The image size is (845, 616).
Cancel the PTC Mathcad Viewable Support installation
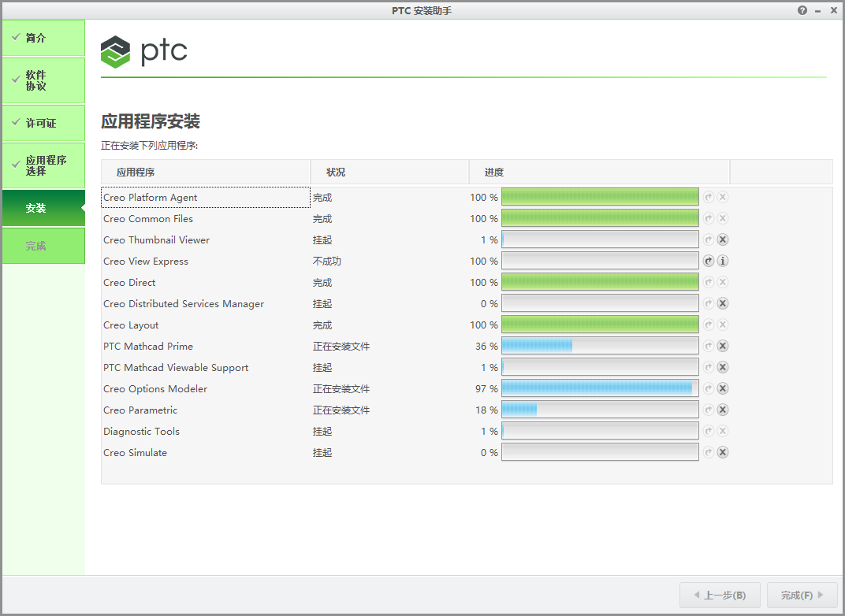coord(723,367)
